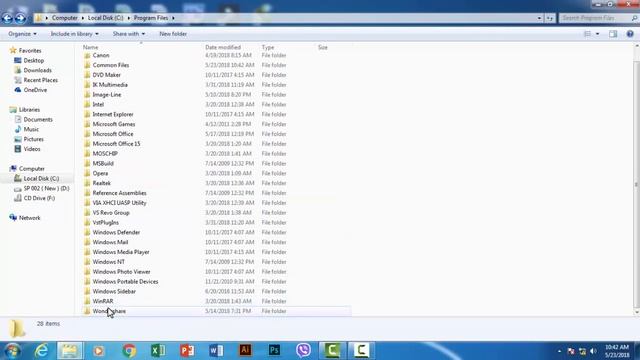640x360 pixels.
Task: Sort by the Name column header
Action: (x=91, y=47)
